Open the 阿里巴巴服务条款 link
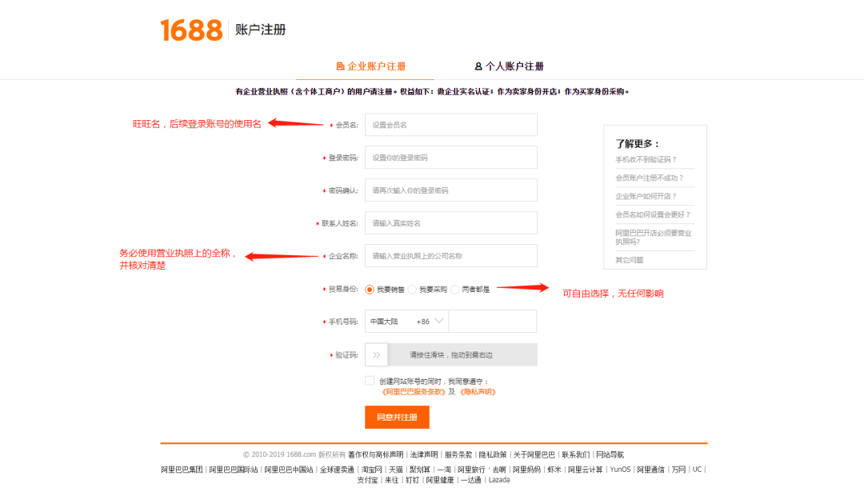 414,392
